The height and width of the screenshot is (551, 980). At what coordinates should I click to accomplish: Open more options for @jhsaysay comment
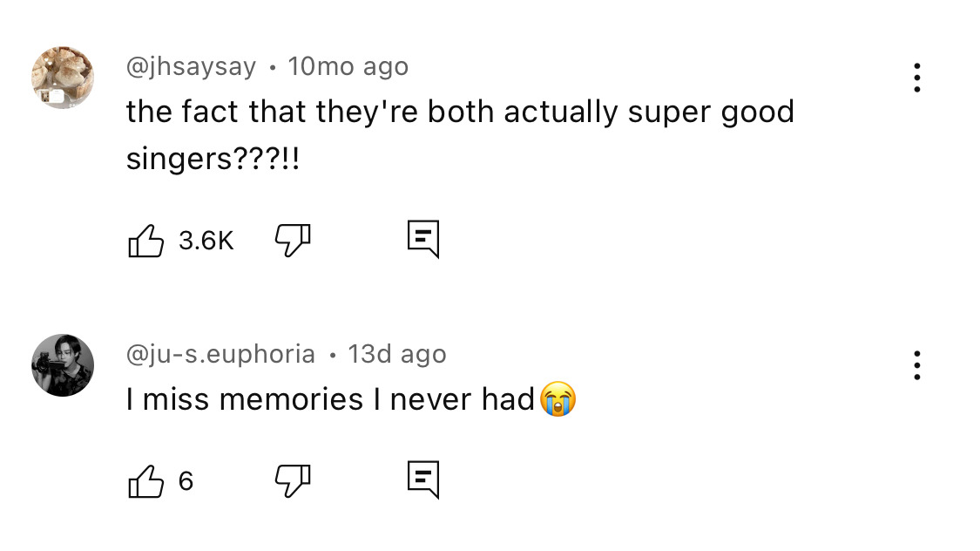coord(916,78)
